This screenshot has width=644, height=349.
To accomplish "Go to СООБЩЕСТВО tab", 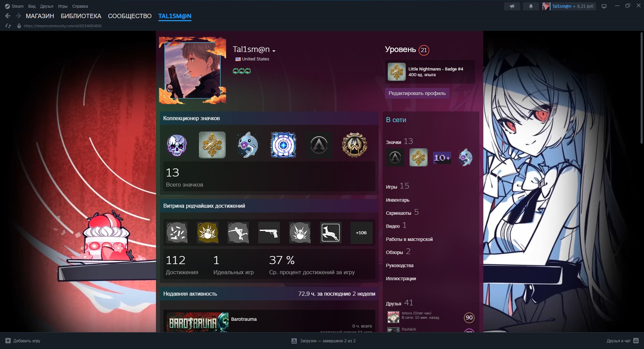I will point(130,16).
